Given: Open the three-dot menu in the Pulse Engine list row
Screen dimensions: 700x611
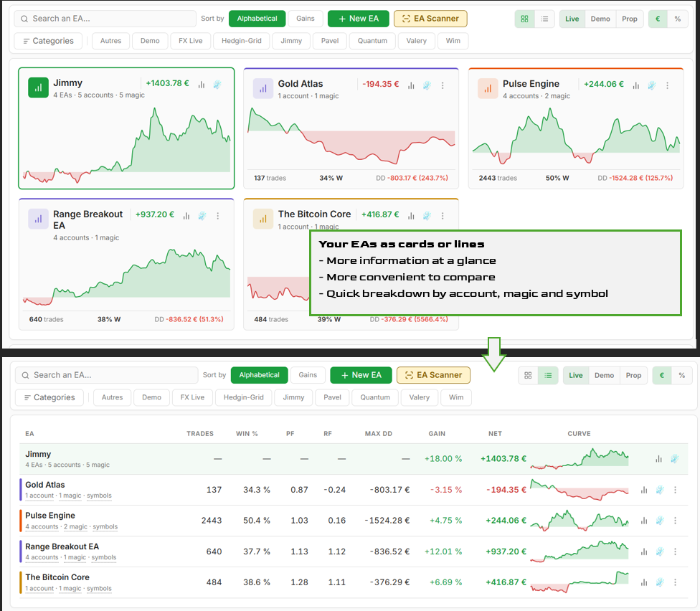Looking at the screenshot, I should (x=675, y=521).
